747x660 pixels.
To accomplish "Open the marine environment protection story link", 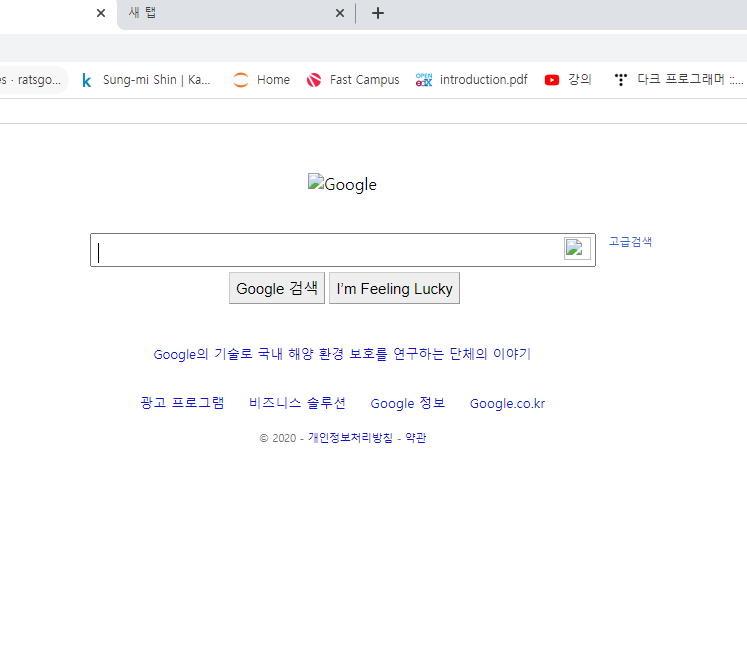I will (342, 354).
